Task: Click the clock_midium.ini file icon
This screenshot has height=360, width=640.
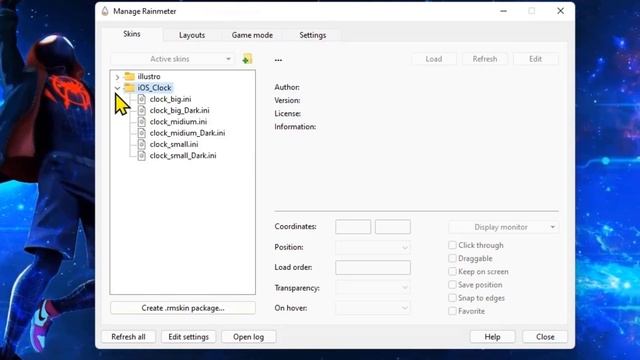Action: [142, 122]
